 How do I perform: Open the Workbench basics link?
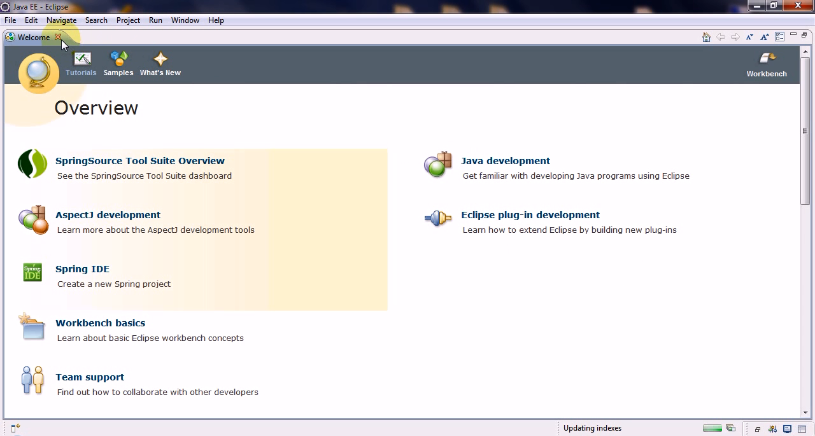(x=100, y=323)
